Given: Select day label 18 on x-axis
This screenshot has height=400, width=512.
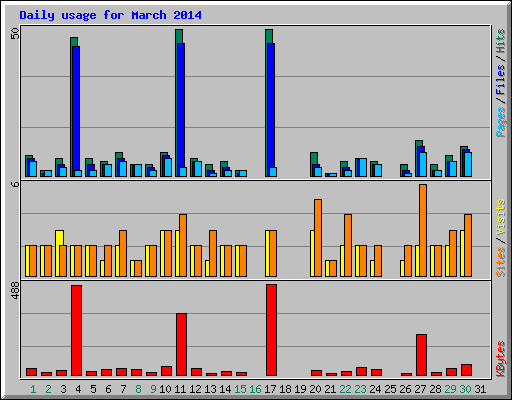Looking at the screenshot, I should [285, 389].
